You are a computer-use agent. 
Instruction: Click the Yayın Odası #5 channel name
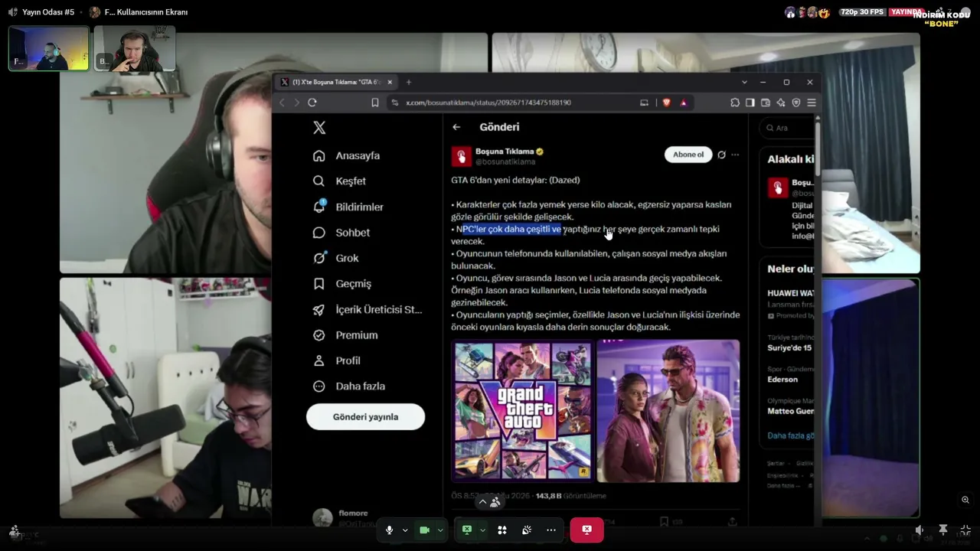48,12
